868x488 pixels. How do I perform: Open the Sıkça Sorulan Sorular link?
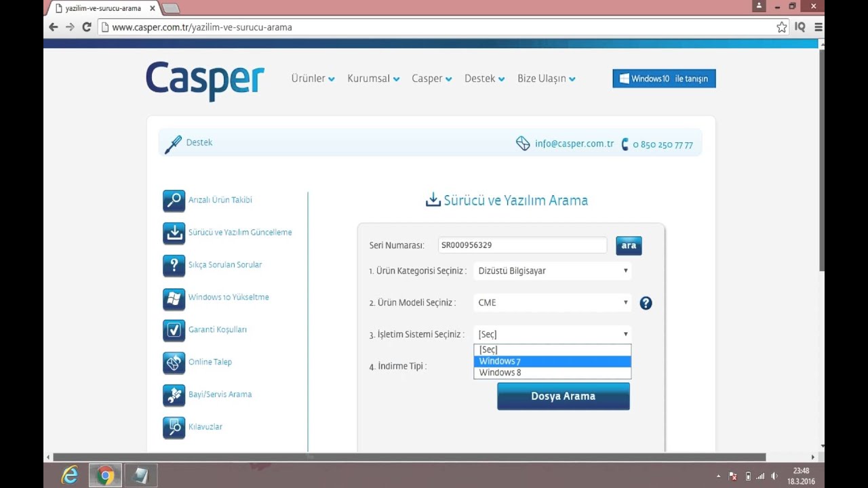pos(225,265)
